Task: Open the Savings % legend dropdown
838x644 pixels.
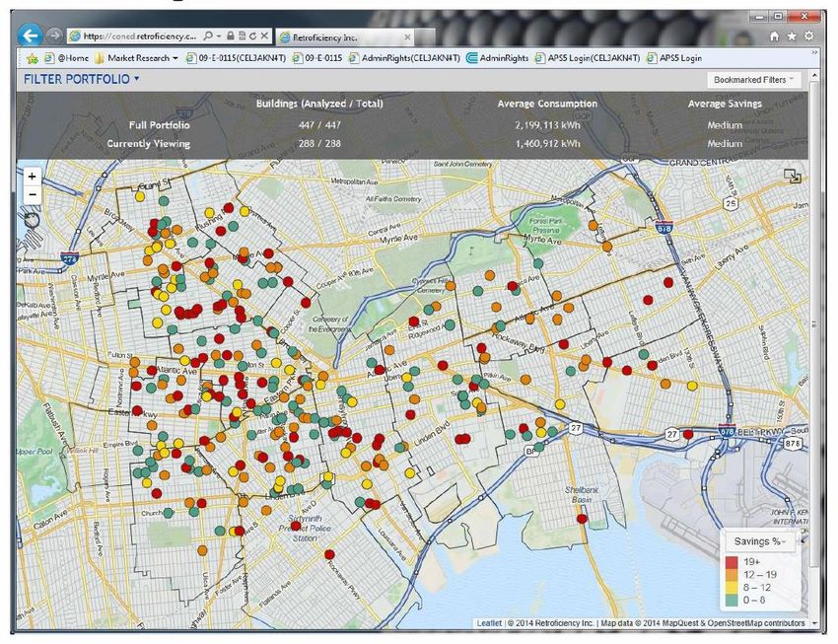Action: (x=760, y=541)
